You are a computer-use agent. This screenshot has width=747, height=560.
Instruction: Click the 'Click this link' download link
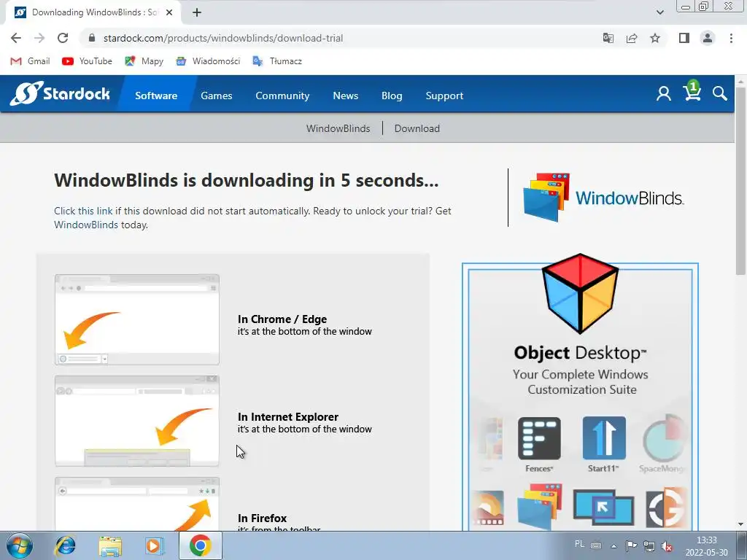83,211
